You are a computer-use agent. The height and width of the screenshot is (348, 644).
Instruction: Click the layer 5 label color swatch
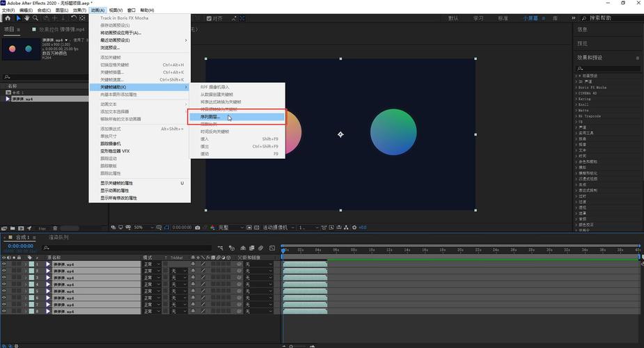(31, 291)
